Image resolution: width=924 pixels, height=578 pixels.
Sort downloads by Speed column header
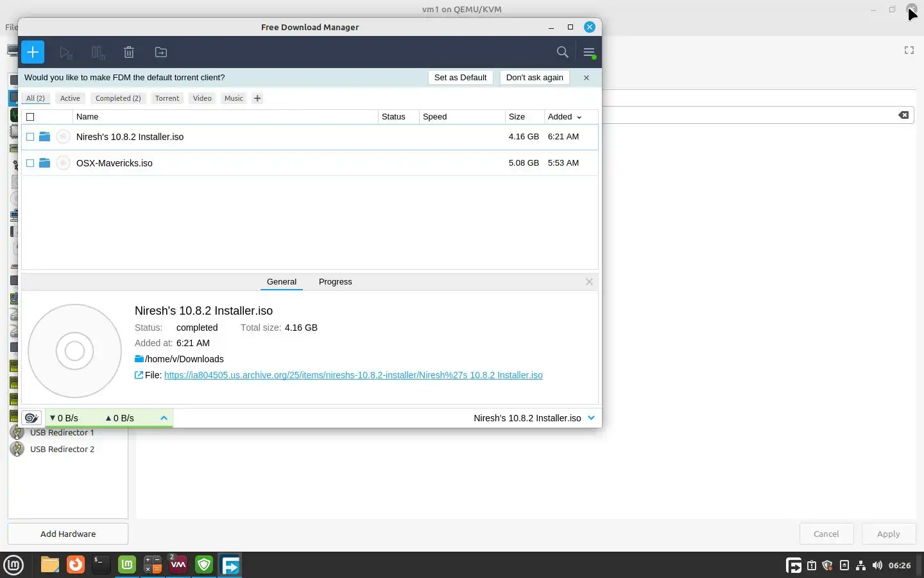[x=462, y=117]
